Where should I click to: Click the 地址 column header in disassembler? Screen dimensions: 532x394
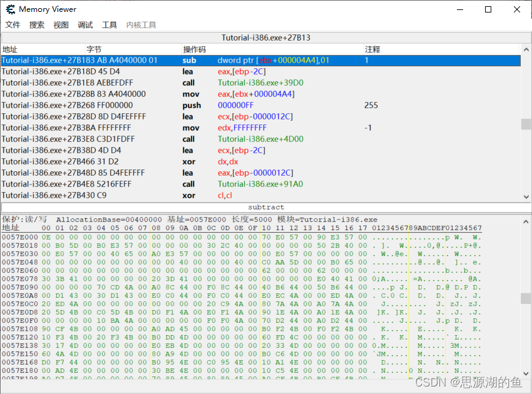point(43,49)
